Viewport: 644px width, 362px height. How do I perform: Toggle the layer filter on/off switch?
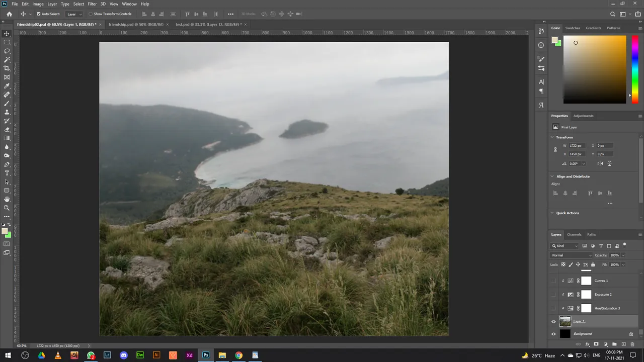click(x=624, y=245)
